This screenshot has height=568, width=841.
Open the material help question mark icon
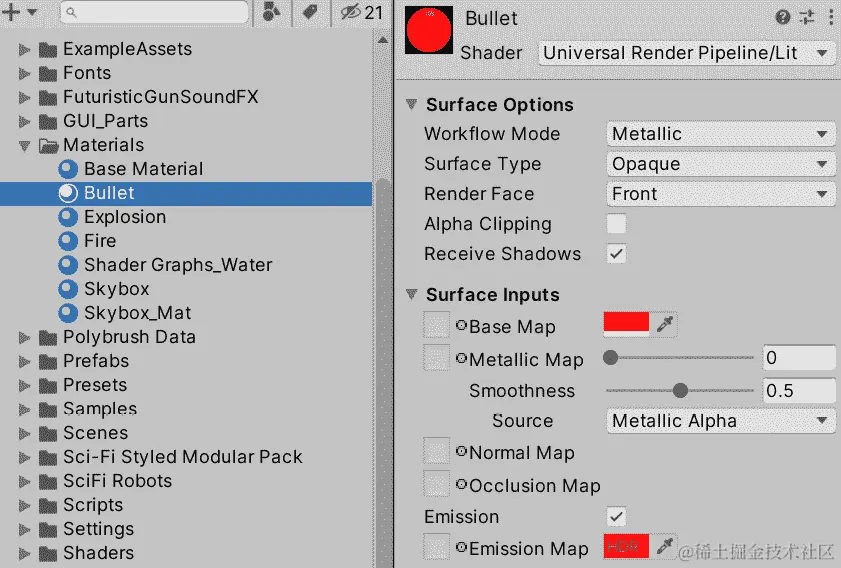coord(783,18)
